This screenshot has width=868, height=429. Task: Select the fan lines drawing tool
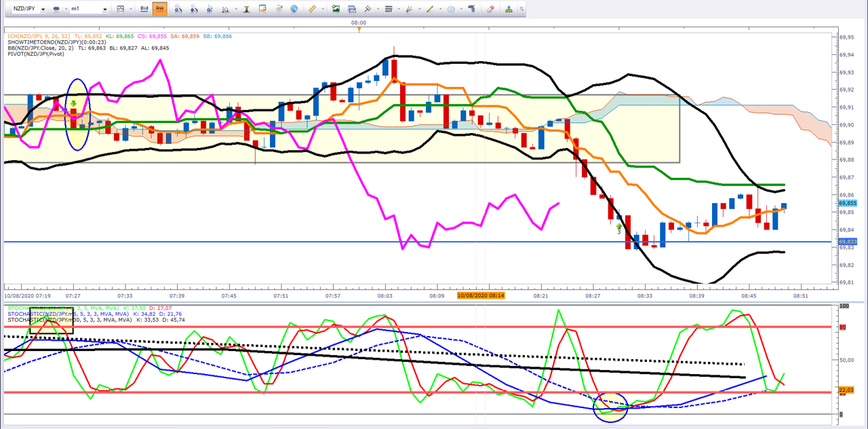click(409, 9)
